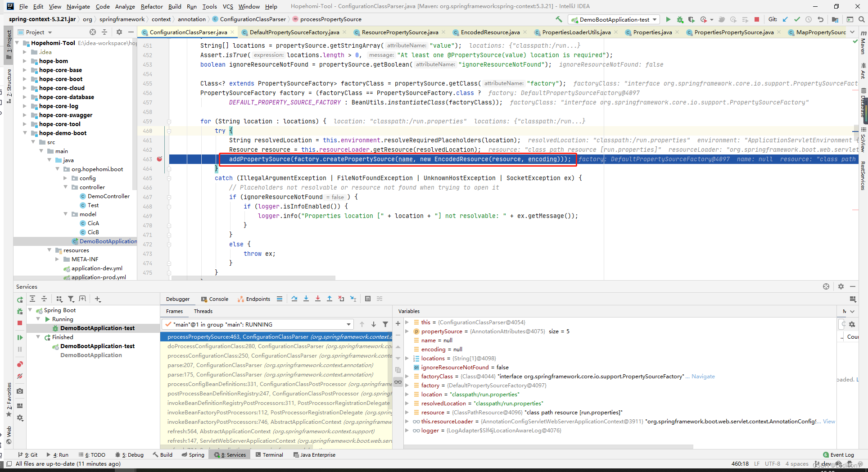The image size is (868, 472).
Task: Click the Navigate link next to factoryClass
Action: click(703, 377)
